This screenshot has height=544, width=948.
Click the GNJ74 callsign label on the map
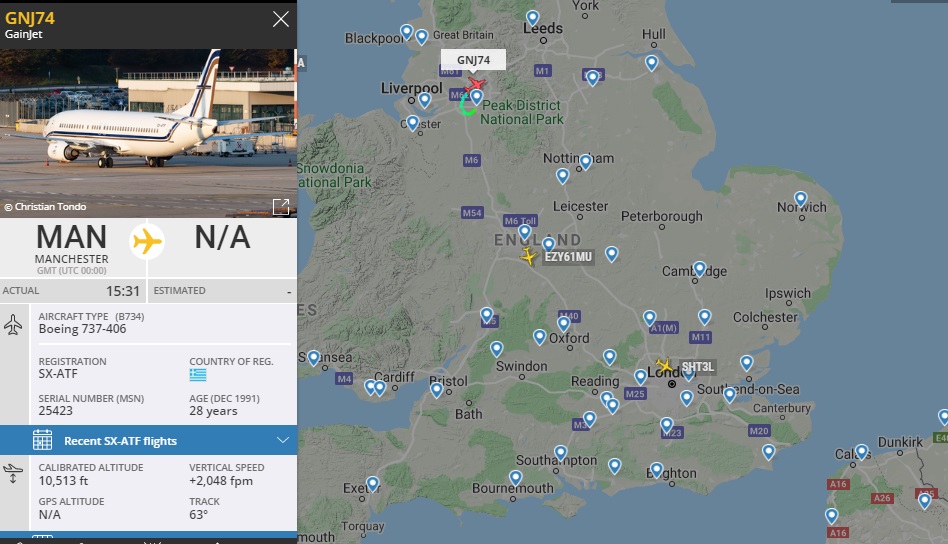point(473,60)
